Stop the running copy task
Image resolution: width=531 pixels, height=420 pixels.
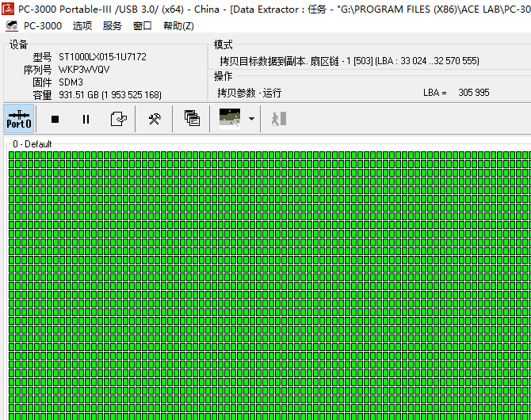[55, 119]
